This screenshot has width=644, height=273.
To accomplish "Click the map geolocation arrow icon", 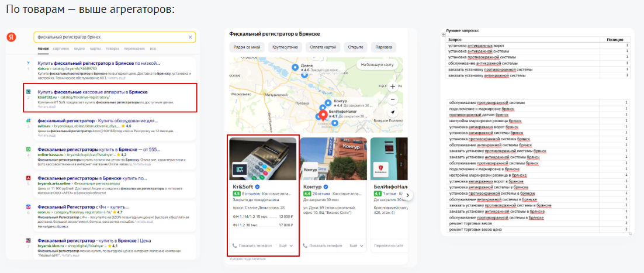I will pyautogui.click(x=393, y=112).
